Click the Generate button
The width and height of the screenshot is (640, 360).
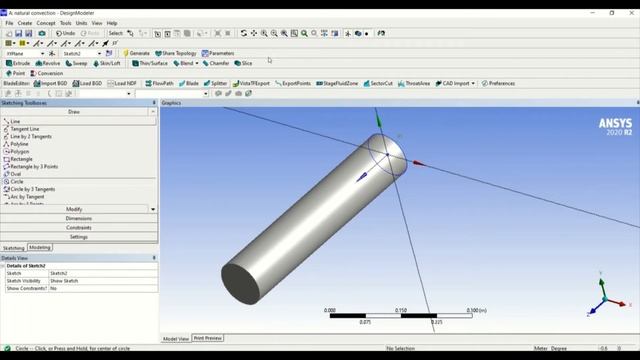point(136,53)
